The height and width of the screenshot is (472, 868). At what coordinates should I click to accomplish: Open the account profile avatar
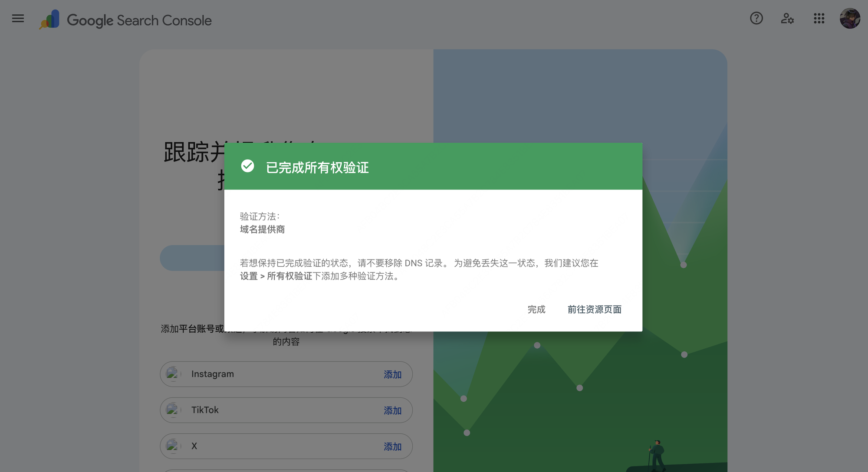tap(850, 18)
